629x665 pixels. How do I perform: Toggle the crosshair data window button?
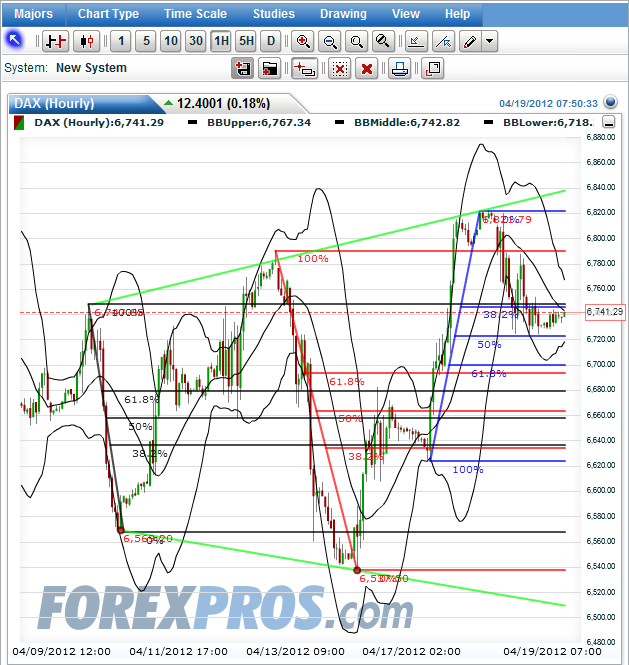click(305, 68)
